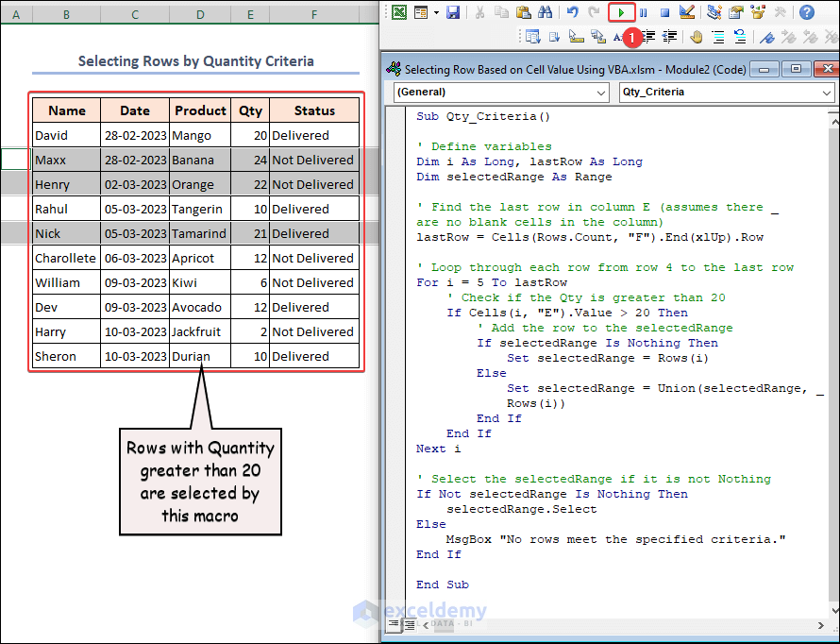840x644 pixels.
Task: Run the macro with the green play button
Action: click(x=621, y=12)
